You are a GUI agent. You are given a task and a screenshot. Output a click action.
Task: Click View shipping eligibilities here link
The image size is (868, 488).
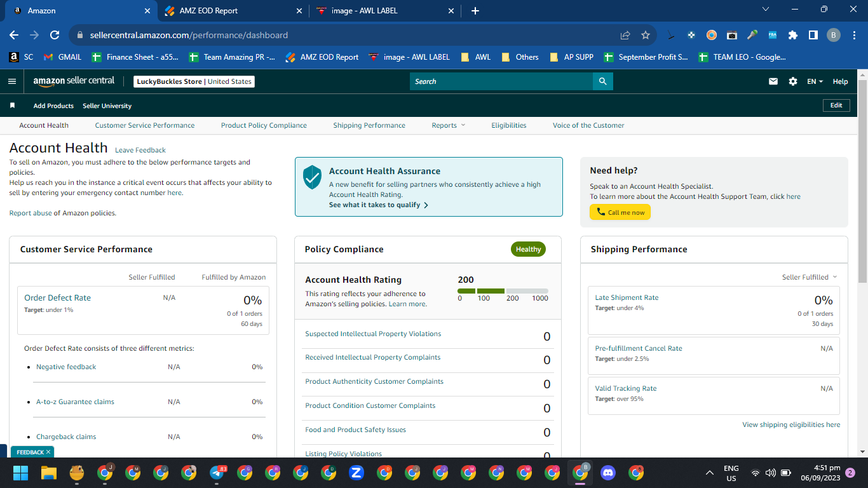pos(791,424)
